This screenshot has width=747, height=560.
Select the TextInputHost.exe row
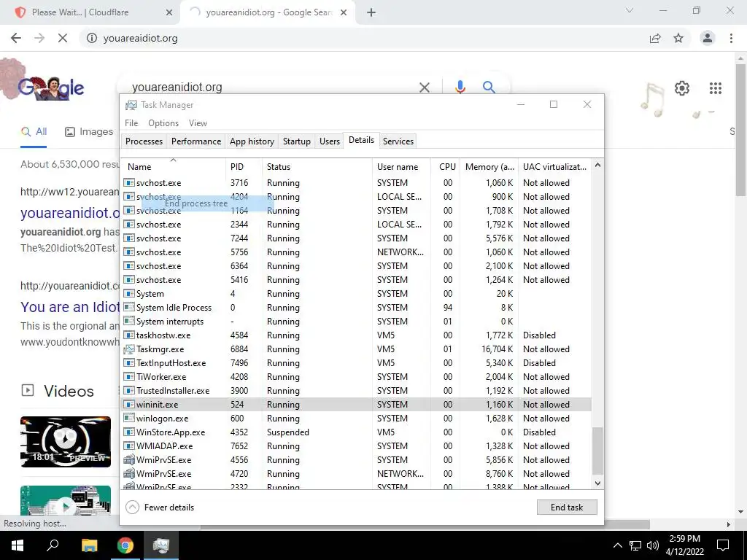pyautogui.click(x=356, y=363)
